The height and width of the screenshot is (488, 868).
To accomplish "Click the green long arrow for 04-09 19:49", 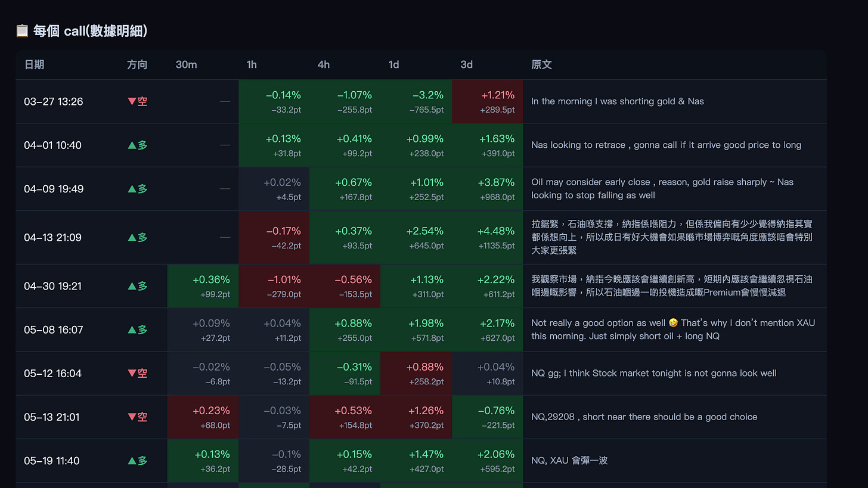I will pyautogui.click(x=132, y=189).
